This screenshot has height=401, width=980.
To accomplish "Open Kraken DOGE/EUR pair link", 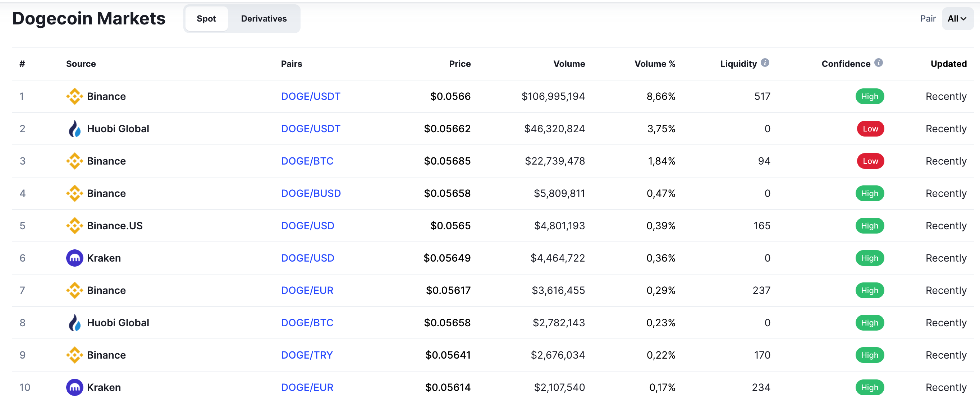I will pos(307,387).
